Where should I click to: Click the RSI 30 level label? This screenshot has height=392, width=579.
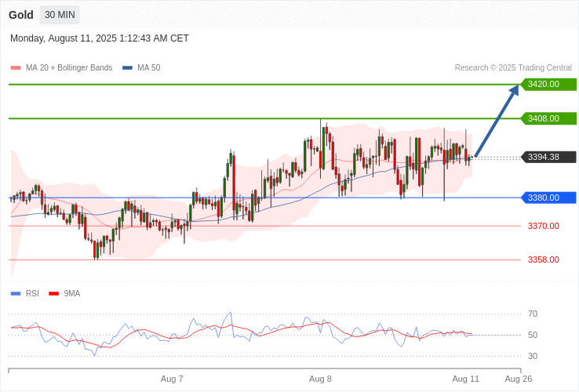533,356
